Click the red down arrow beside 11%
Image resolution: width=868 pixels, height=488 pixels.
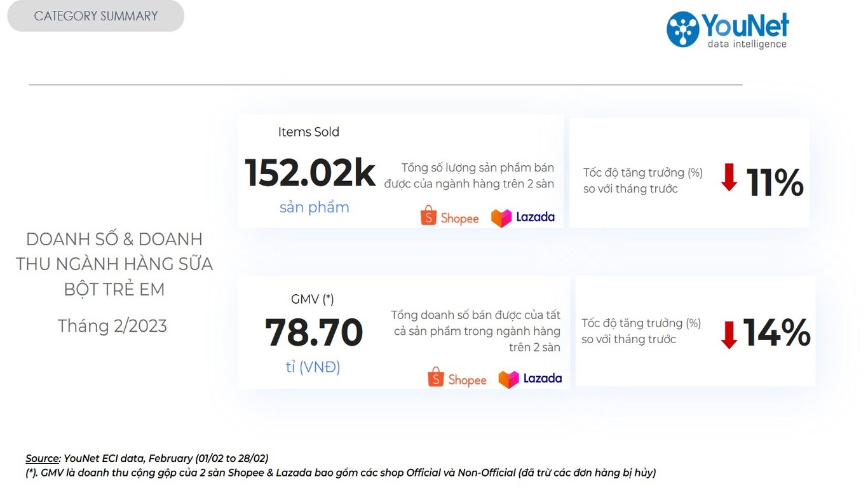[729, 177]
